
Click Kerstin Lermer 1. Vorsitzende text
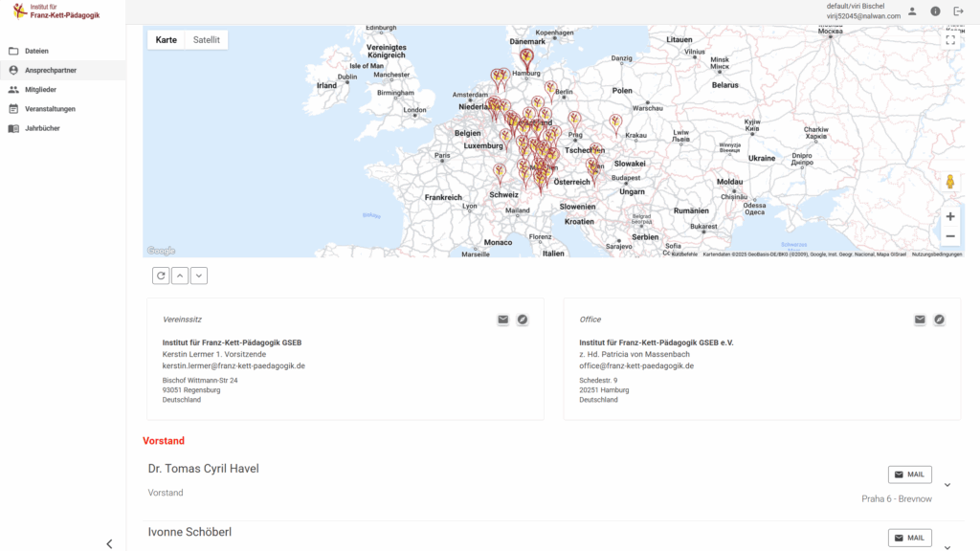pos(214,354)
